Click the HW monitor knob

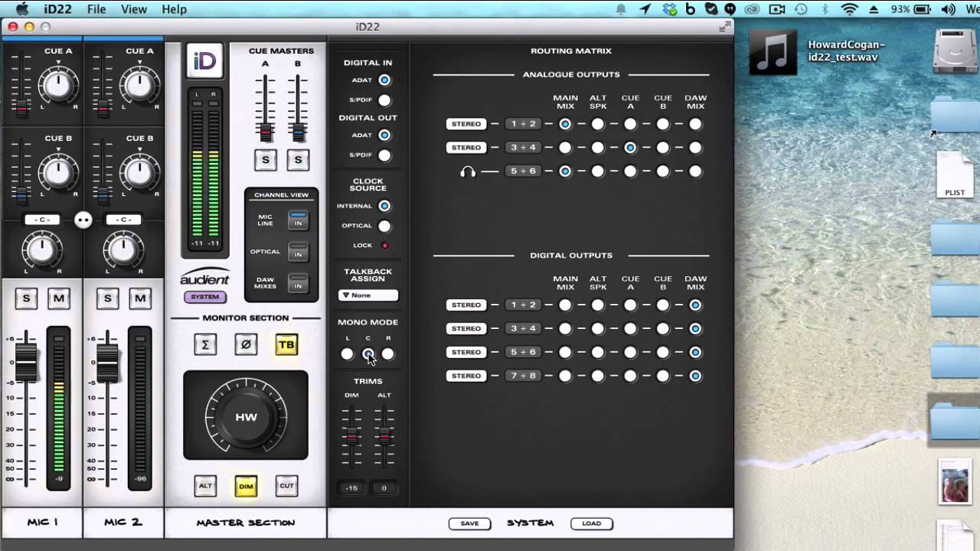246,417
